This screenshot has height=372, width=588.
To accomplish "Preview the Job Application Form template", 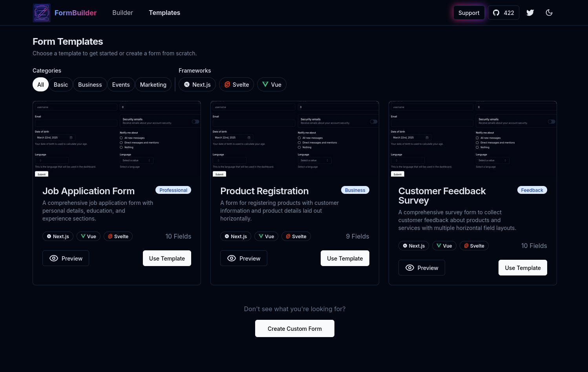I will pos(66,258).
